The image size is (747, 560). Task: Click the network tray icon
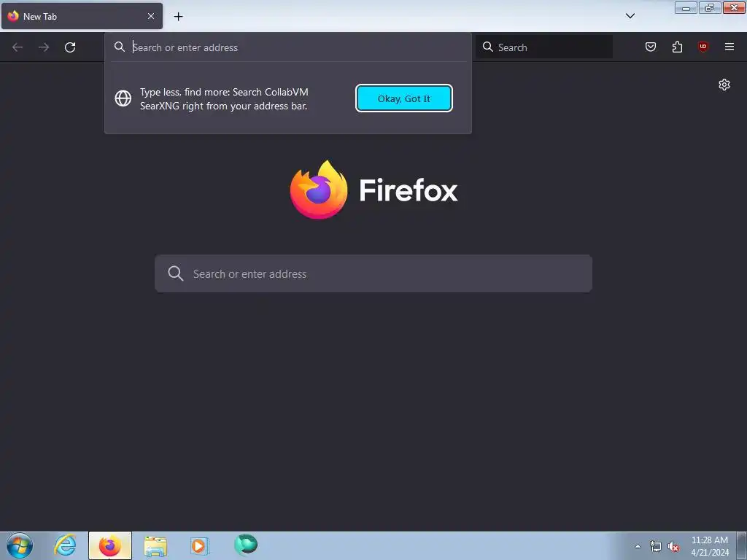tap(656, 546)
